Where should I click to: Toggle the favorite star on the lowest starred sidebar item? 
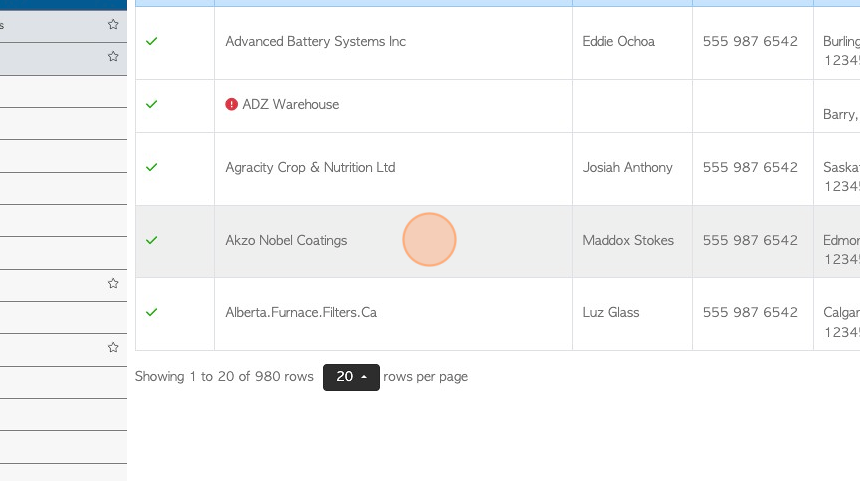click(x=113, y=348)
